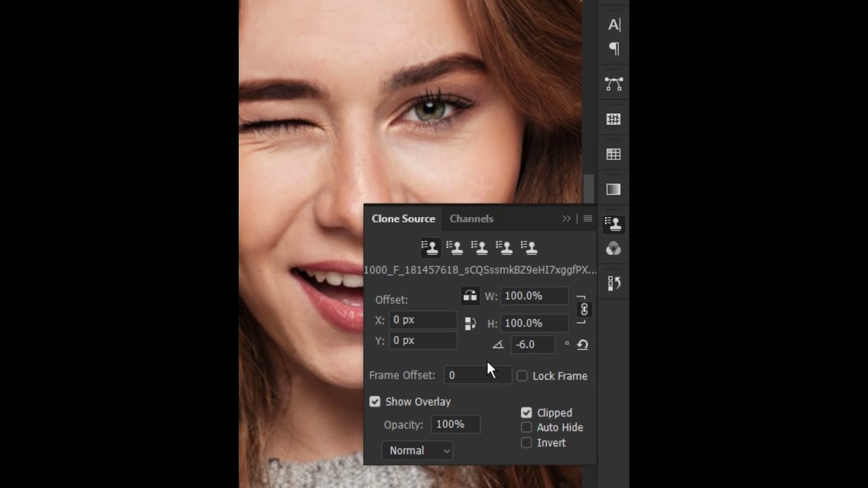
Task: Click the Frame Offset input field
Action: tap(477, 375)
